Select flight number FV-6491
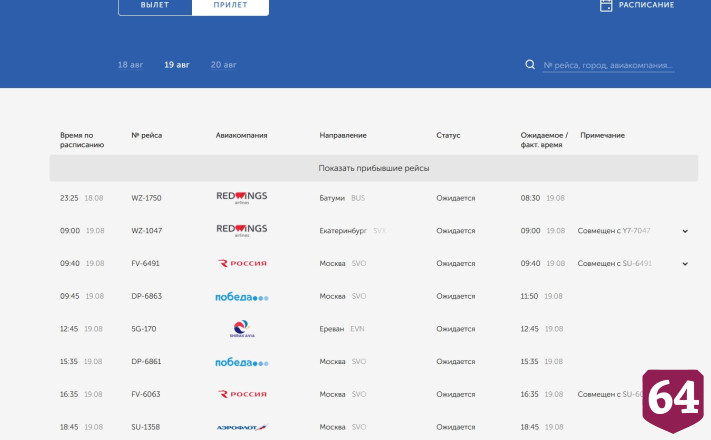The width and height of the screenshot is (711, 440). point(145,264)
